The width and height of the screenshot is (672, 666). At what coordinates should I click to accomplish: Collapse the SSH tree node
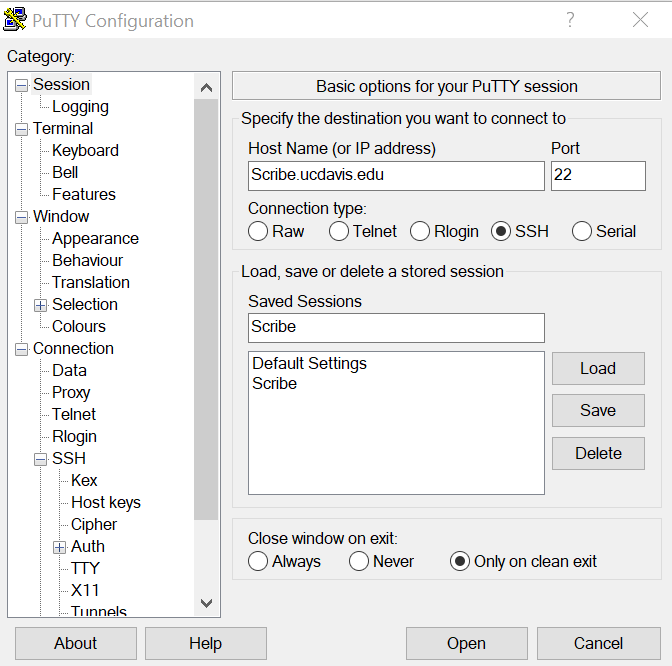click(40, 459)
